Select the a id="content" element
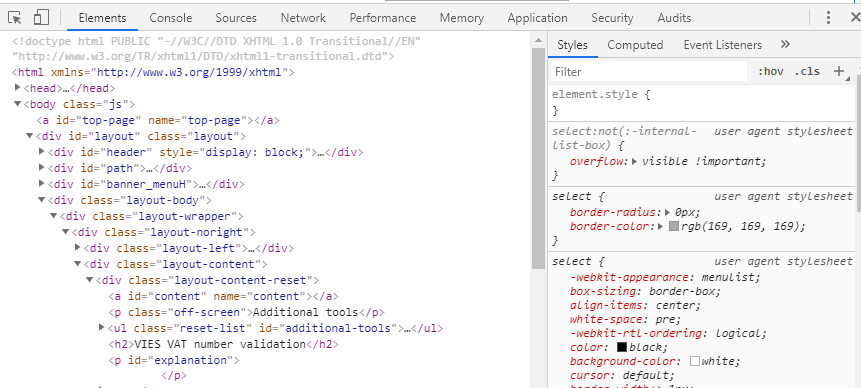The width and height of the screenshot is (861, 388). point(223,296)
